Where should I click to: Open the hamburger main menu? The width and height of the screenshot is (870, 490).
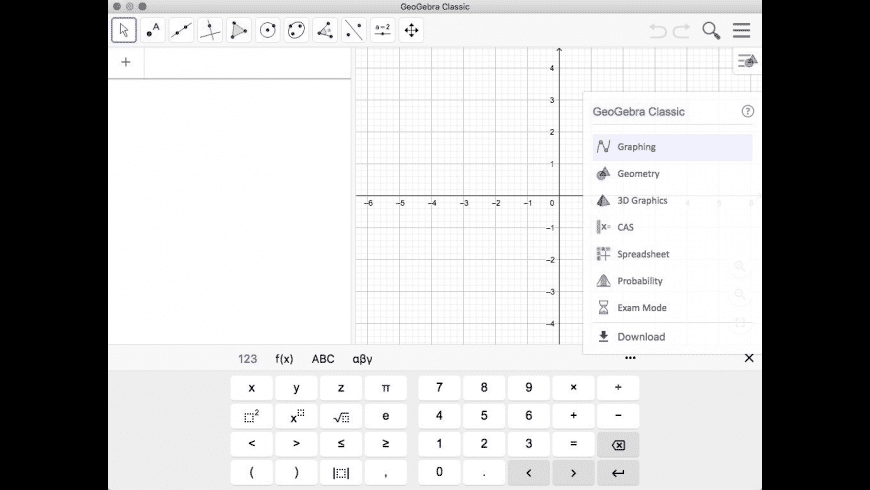[741, 31]
